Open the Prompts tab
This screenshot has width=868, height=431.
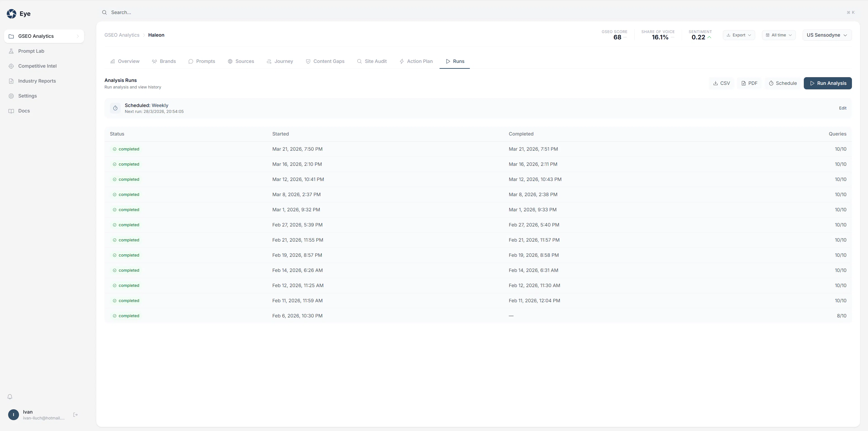pyautogui.click(x=201, y=61)
